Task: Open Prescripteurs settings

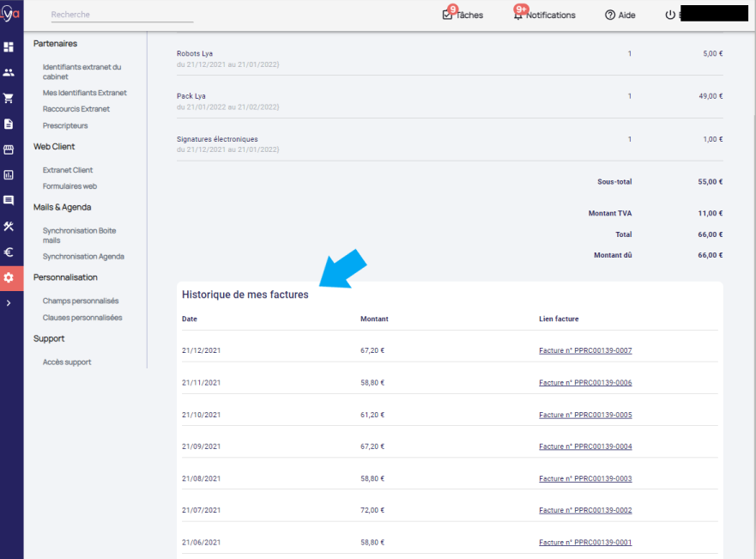Action: [x=65, y=126]
